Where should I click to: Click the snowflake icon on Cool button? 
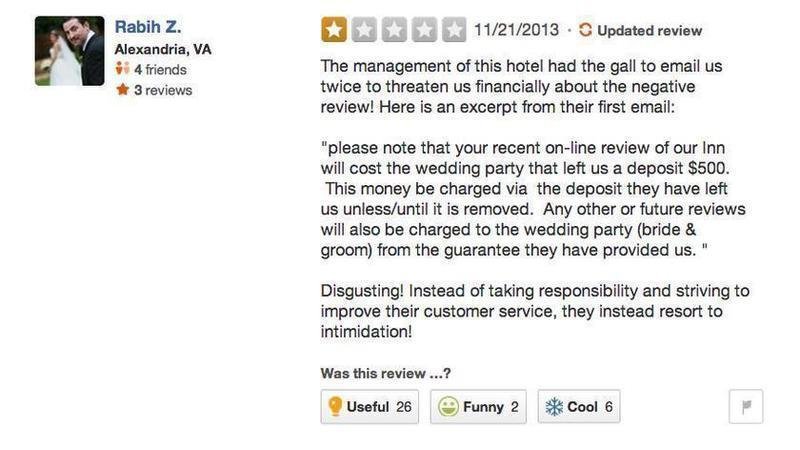pyautogui.click(x=553, y=407)
